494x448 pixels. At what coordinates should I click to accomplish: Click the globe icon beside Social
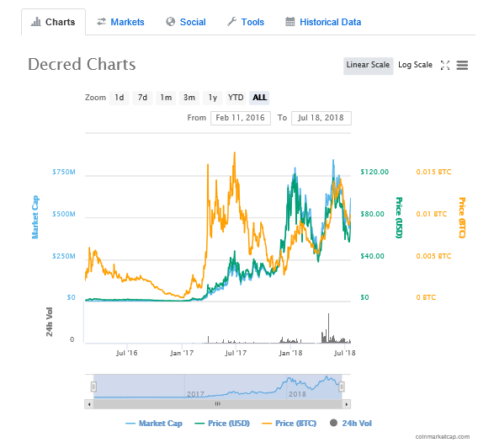(x=171, y=22)
